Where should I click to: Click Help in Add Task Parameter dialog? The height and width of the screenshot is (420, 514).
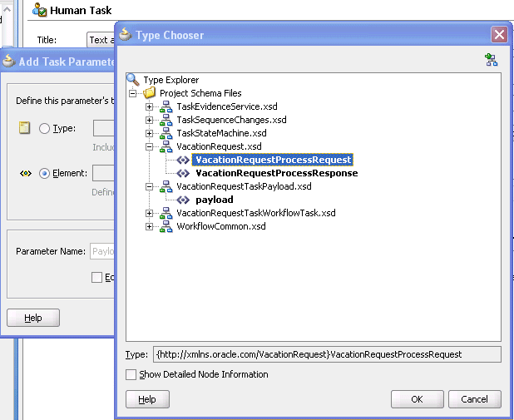pyautogui.click(x=33, y=318)
